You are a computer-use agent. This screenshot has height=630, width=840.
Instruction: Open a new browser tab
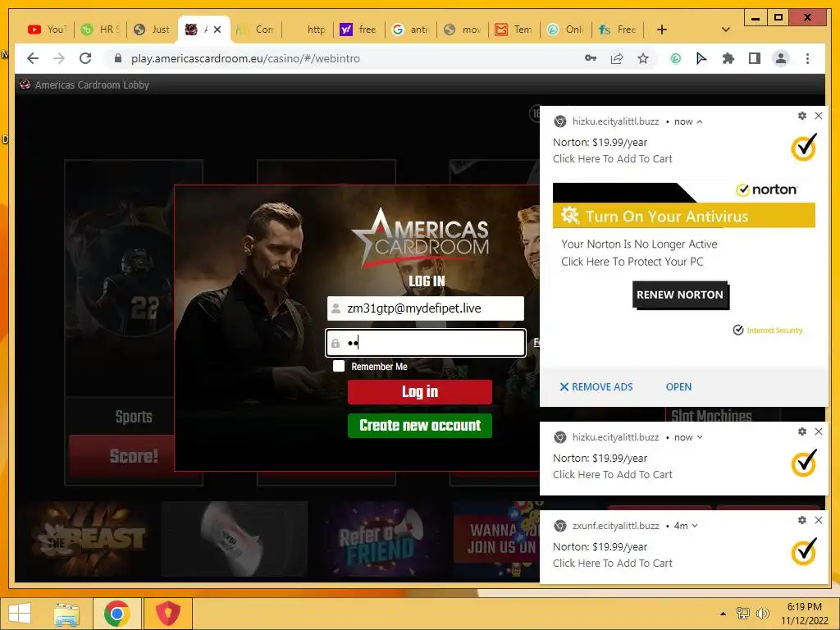tap(662, 30)
